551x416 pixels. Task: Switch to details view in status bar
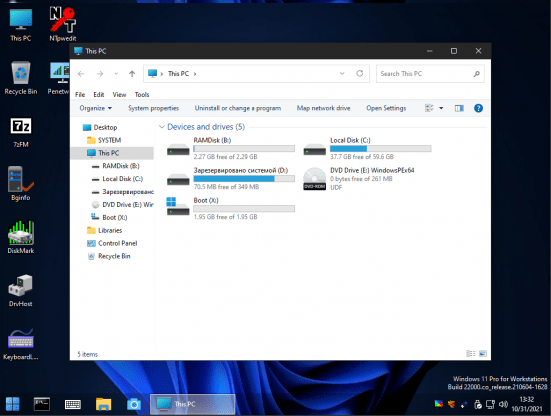tap(471, 353)
